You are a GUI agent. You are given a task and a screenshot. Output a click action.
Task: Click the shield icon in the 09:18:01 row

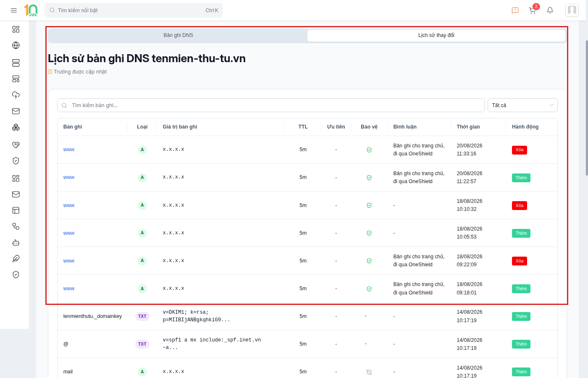coord(369,289)
